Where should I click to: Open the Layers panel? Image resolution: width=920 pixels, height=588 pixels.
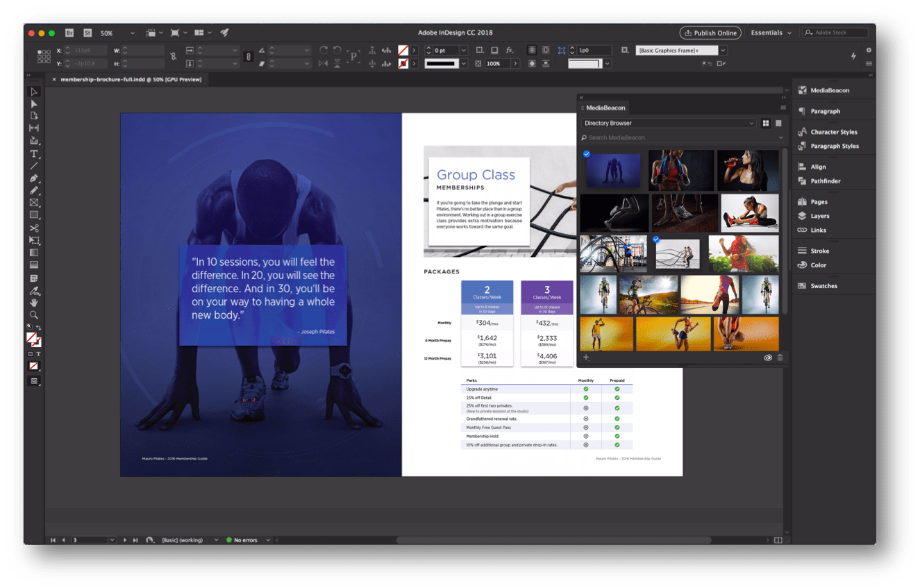click(819, 216)
